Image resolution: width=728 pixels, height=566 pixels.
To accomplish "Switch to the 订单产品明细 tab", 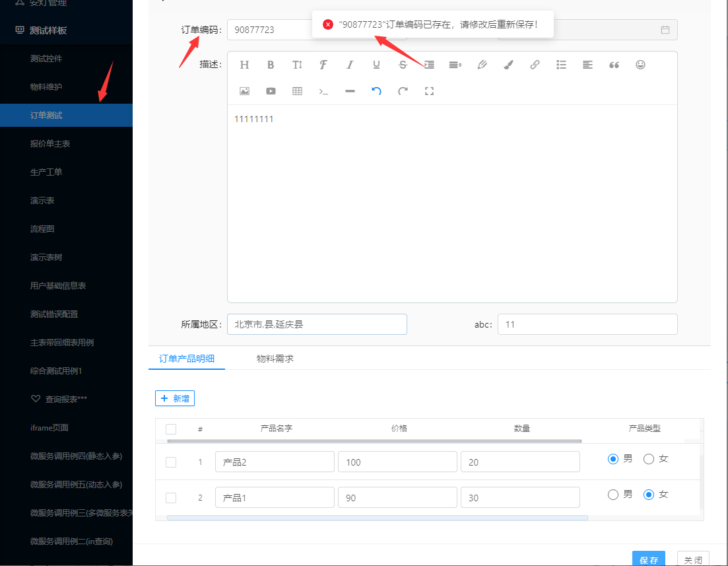I will point(187,359).
